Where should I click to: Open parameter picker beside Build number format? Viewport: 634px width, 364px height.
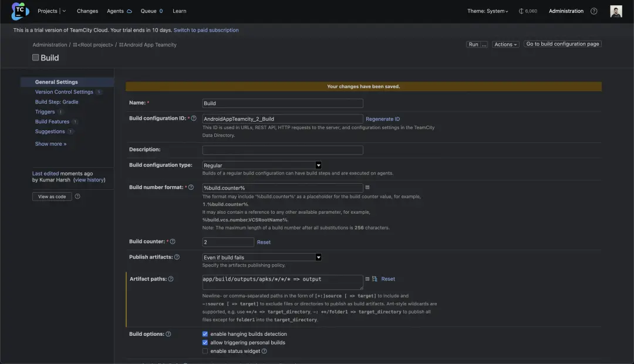[x=367, y=187]
